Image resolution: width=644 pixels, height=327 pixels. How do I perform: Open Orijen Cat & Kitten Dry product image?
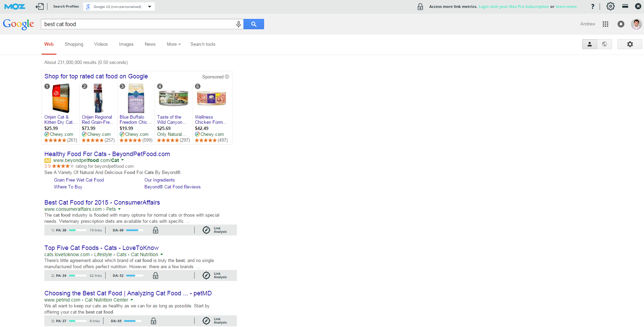(61, 99)
